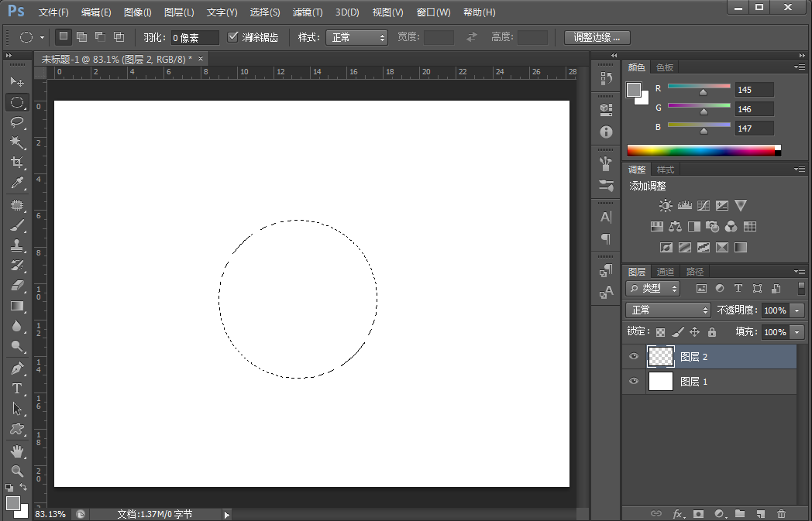This screenshot has width=812, height=521.
Task: Enable subtract from selection mode
Action: (100, 36)
